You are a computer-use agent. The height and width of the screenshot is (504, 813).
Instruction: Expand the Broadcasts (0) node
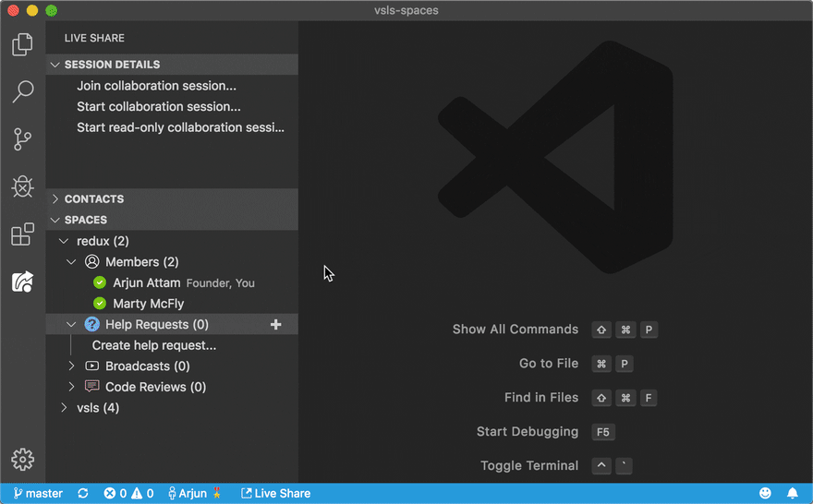click(71, 366)
